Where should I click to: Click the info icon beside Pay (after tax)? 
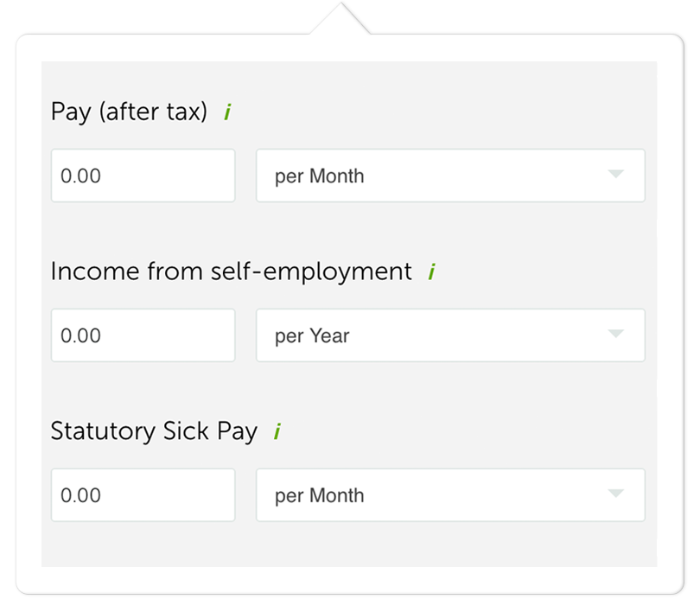[227, 112]
